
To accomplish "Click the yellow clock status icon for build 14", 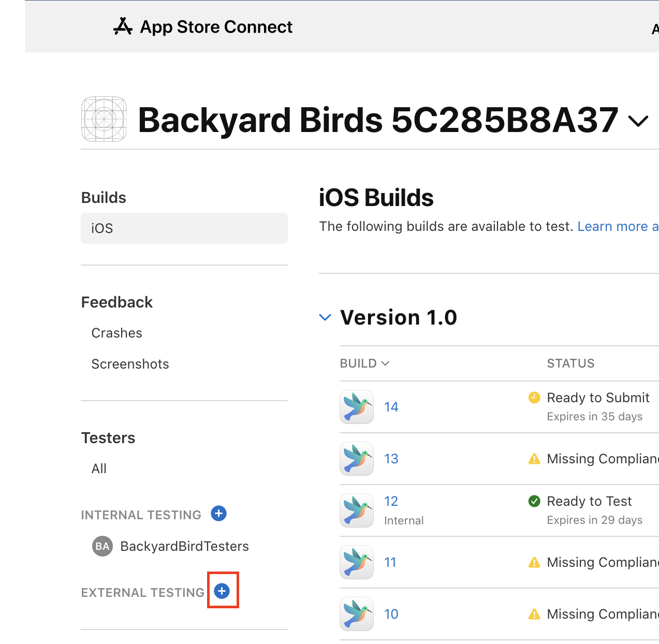I will pyautogui.click(x=534, y=398).
